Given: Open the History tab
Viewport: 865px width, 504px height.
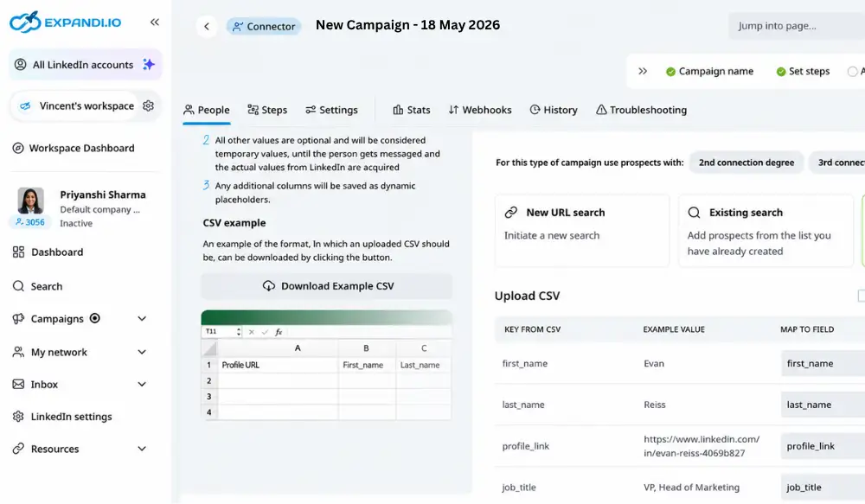Looking at the screenshot, I should coord(554,110).
